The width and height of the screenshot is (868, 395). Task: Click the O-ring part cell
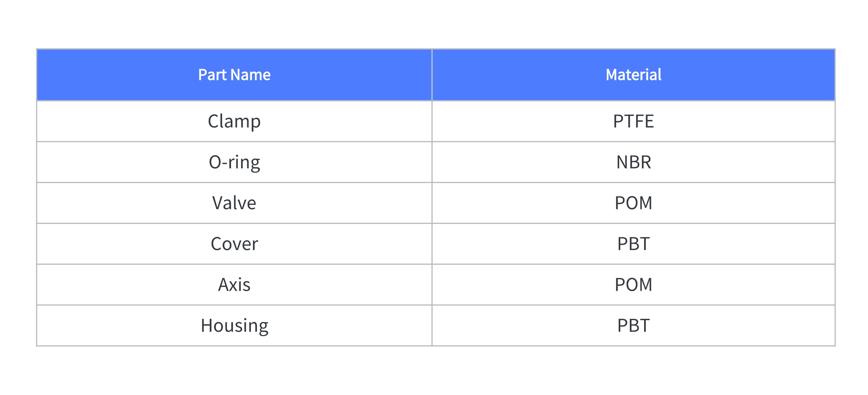234,162
